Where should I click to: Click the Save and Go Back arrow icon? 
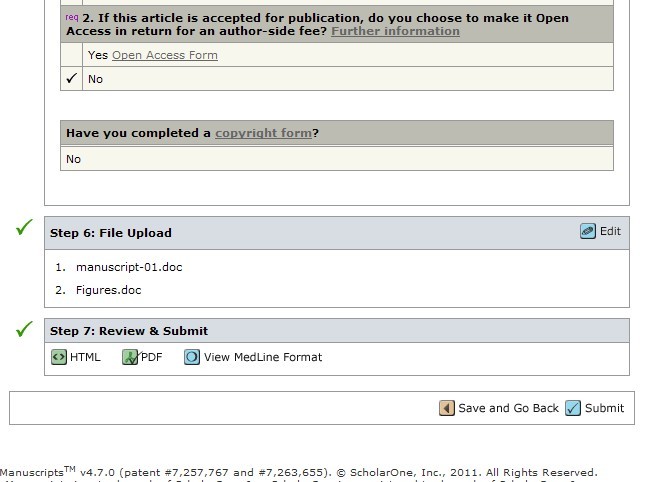(x=447, y=408)
